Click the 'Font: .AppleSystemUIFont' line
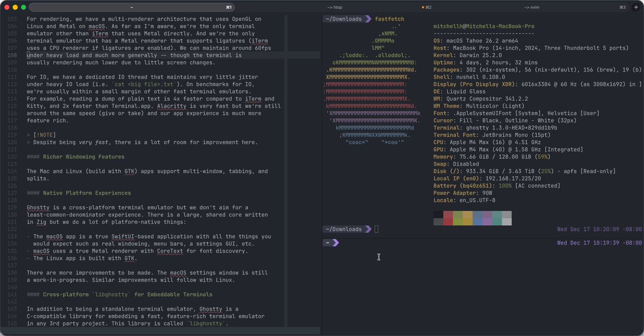This screenshot has height=336, width=644. coord(516,113)
